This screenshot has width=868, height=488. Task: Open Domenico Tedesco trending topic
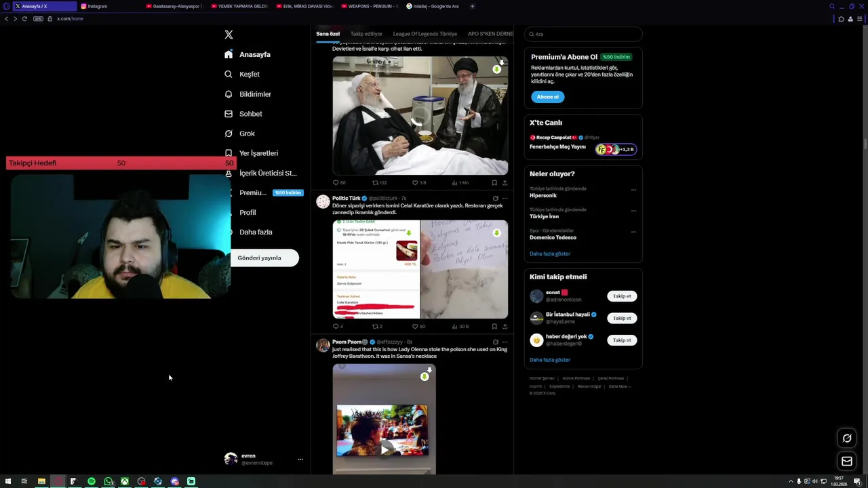point(553,237)
